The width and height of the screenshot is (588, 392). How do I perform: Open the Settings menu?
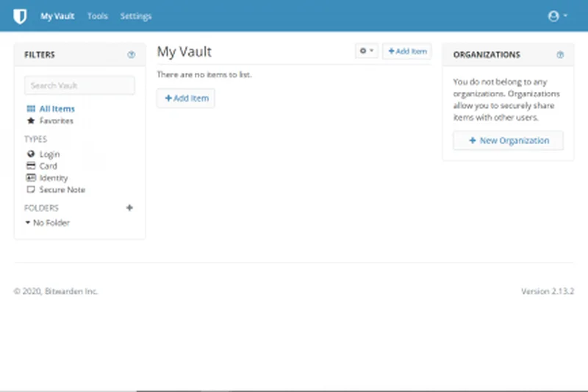click(136, 16)
